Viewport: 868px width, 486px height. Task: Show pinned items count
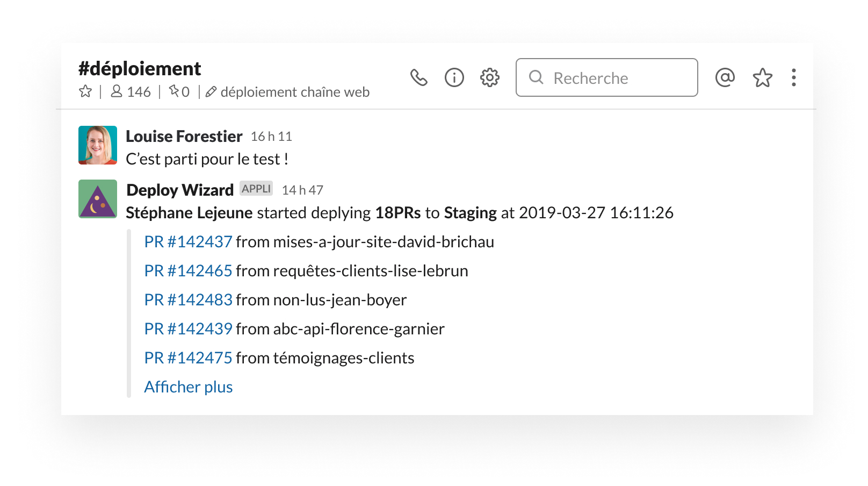(x=179, y=92)
